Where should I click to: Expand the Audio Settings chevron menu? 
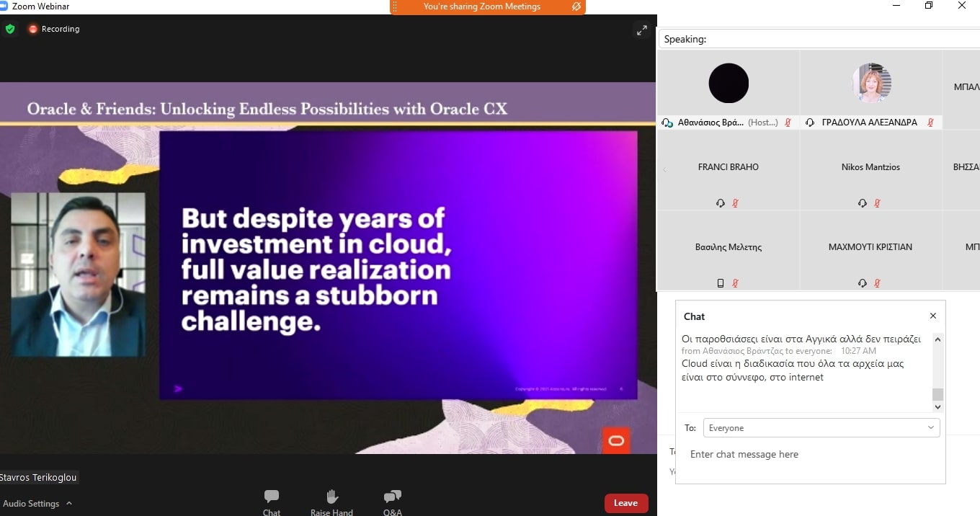click(69, 504)
